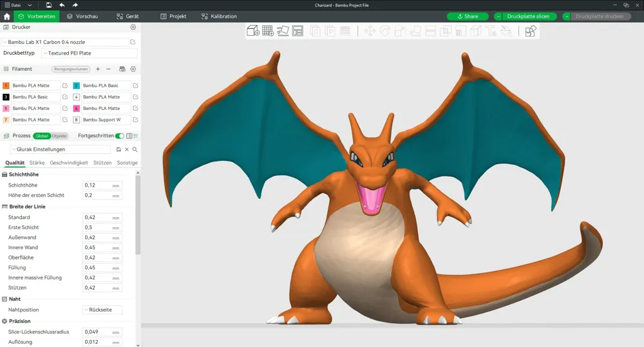Viewport: 644px width, 347px height.
Task: Open the Stärke settings tab
Action: click(x=37, y=163)
